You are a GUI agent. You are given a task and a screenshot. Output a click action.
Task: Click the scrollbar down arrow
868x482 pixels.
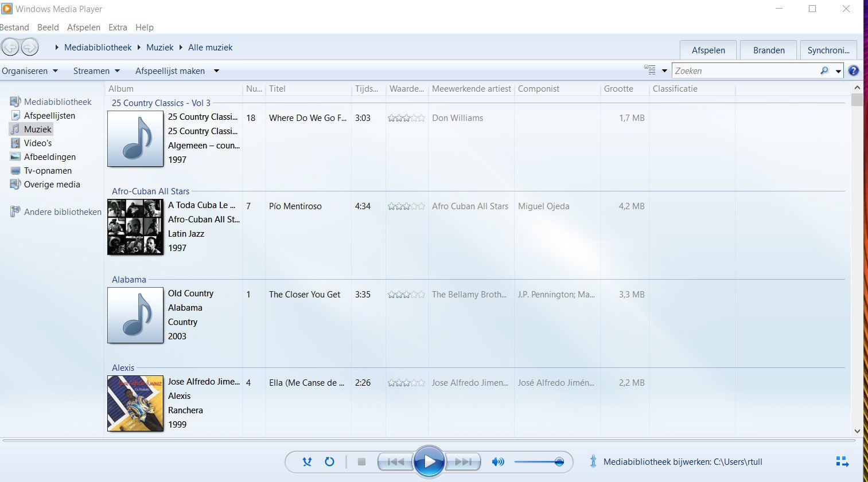pos(857,431)
